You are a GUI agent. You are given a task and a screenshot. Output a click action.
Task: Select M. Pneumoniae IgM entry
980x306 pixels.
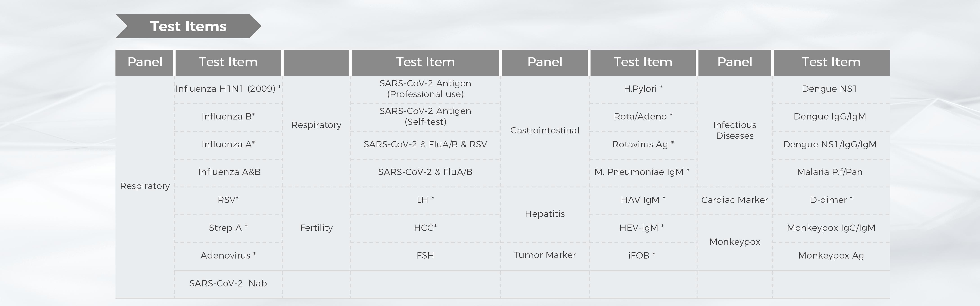coord(642,172)
